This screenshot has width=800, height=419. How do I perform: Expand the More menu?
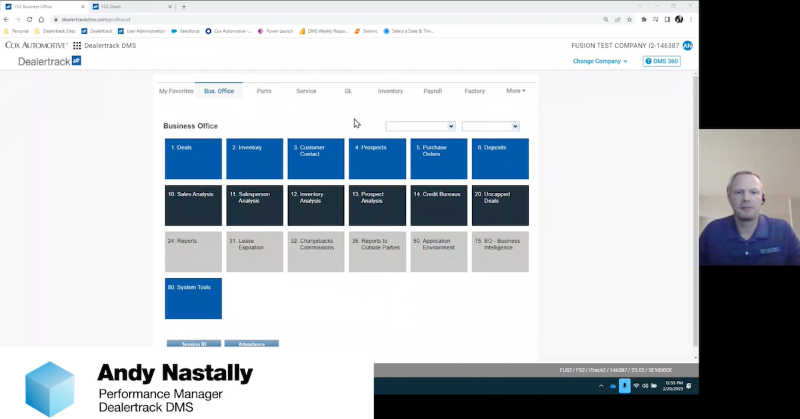point(515,91)
